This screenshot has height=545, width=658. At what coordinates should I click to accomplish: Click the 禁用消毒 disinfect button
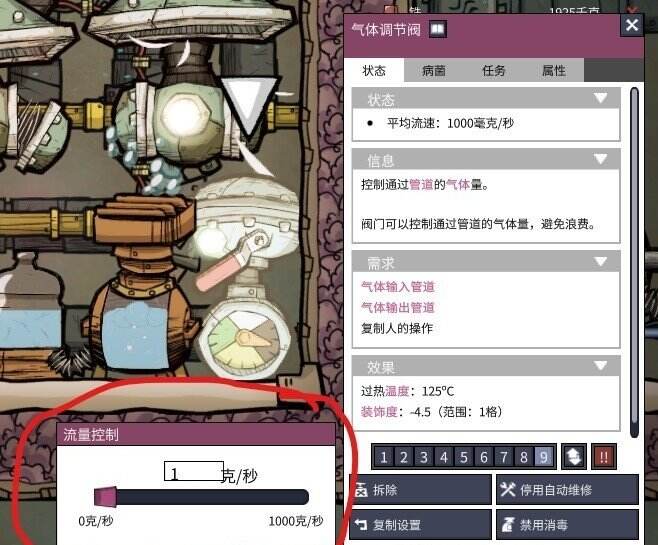[x=567, y=524]
